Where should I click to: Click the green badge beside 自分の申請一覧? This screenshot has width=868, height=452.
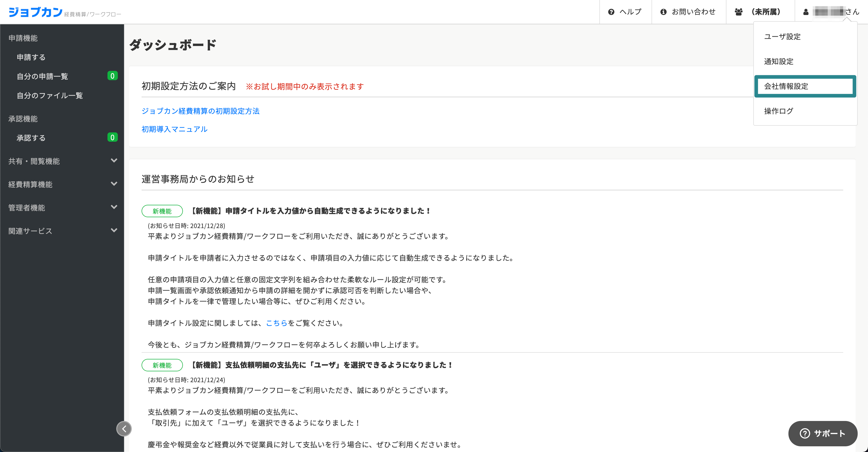click(x=113, y=76)
